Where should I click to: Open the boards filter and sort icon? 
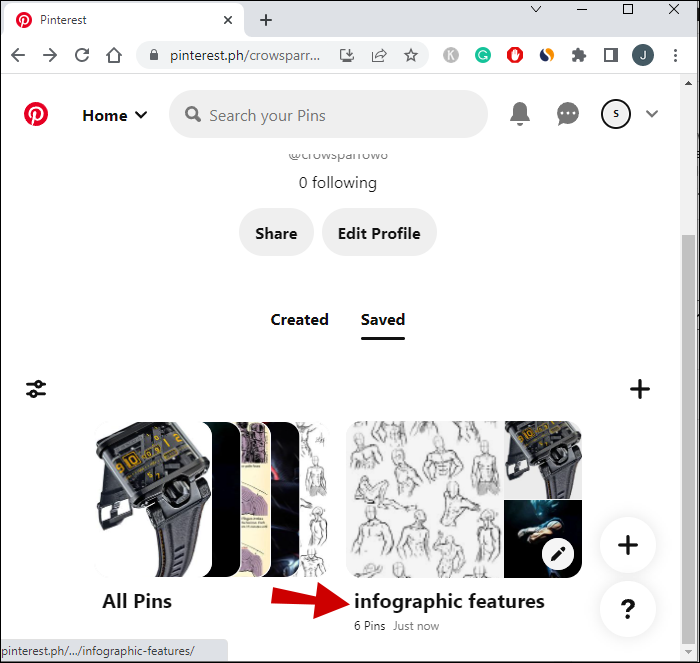pyautogui.click(x=36, y=389)
